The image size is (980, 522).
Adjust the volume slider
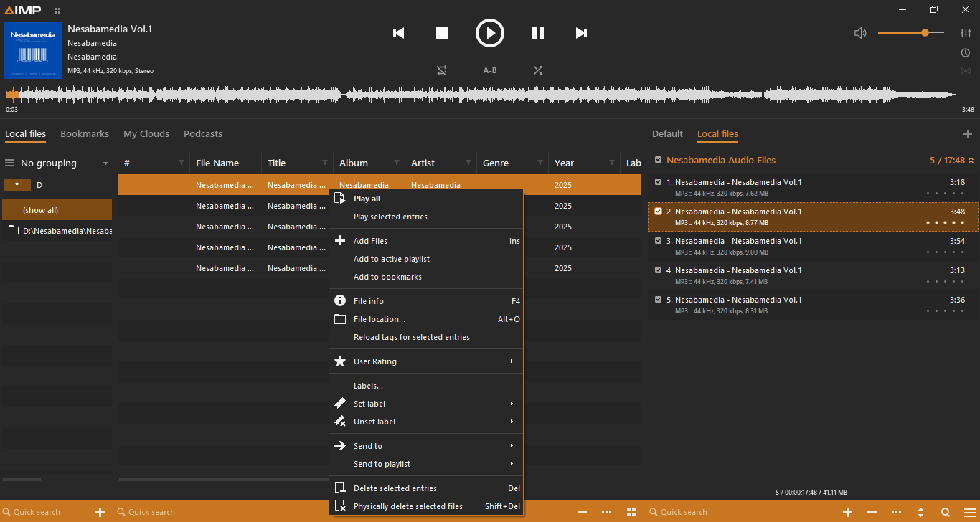(910, 33)
